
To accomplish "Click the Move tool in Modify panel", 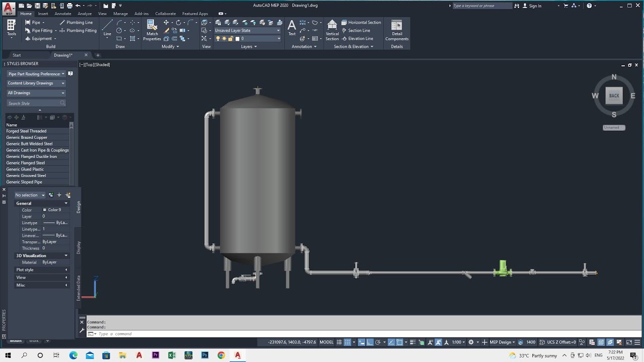I will point(166,23).
